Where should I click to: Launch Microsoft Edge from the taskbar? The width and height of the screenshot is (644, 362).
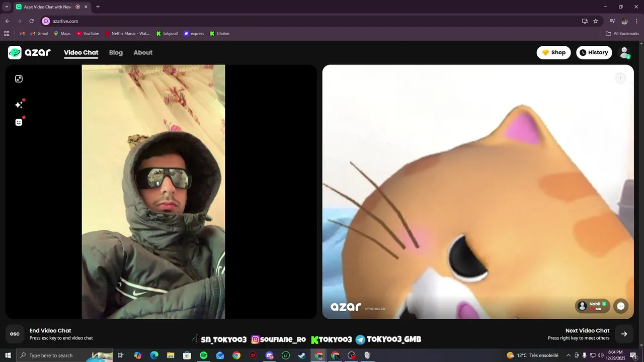pos(154,355)
